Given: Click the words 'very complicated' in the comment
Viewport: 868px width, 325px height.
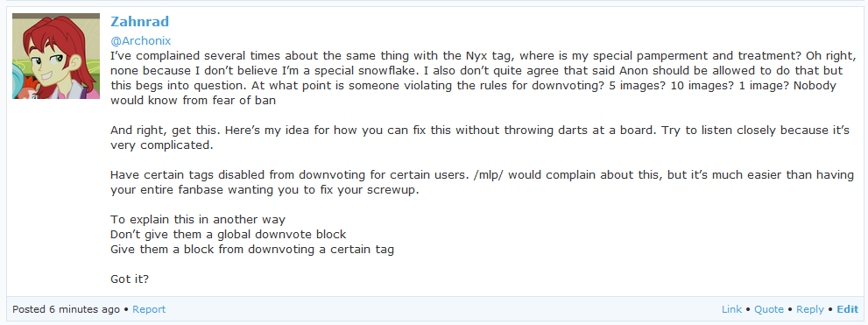Looking at the screenshot, I should tap(160, 146).
